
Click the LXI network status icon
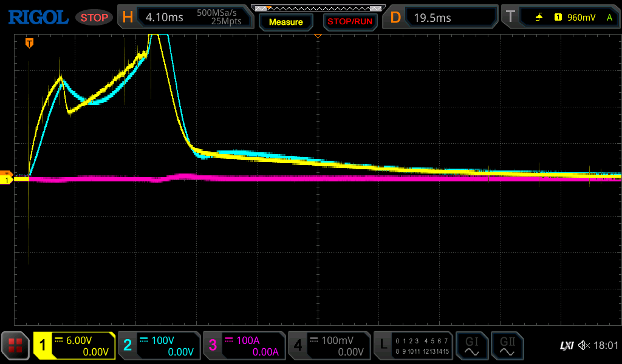566,346
